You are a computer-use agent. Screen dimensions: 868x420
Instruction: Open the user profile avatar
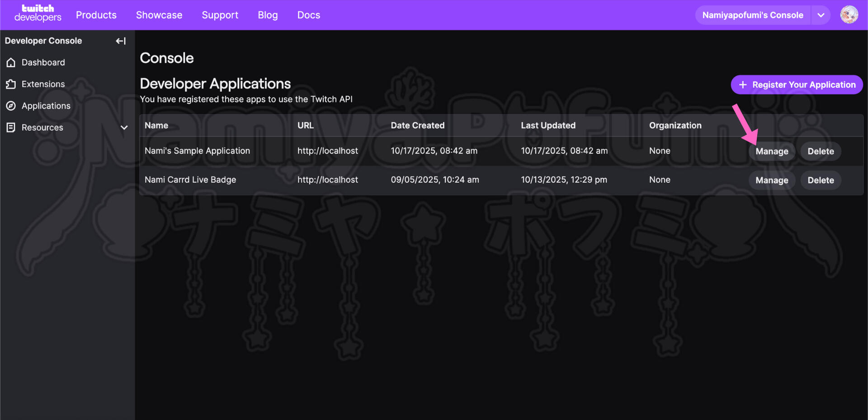(849, 15)
